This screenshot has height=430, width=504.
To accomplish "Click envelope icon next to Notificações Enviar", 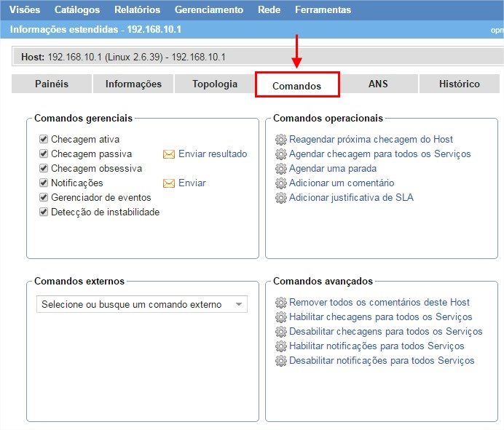I will coord(169,183).
